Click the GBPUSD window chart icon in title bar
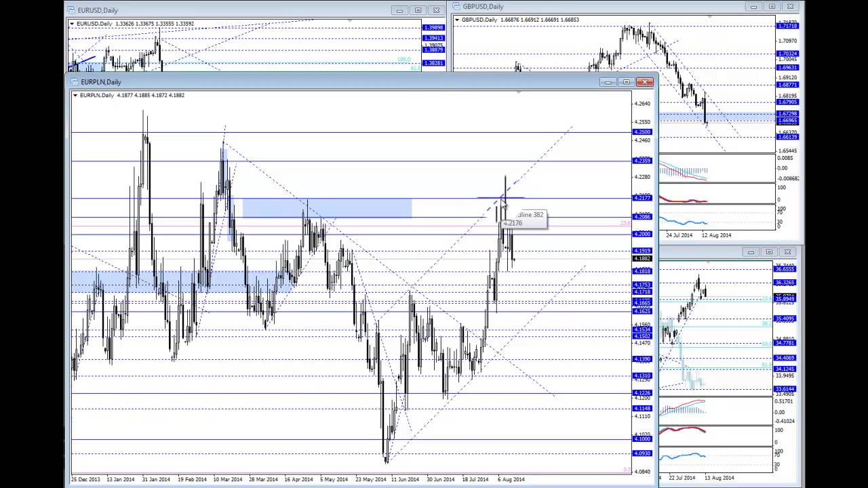Viewport: 868px width, 488px height. (456, 7)
